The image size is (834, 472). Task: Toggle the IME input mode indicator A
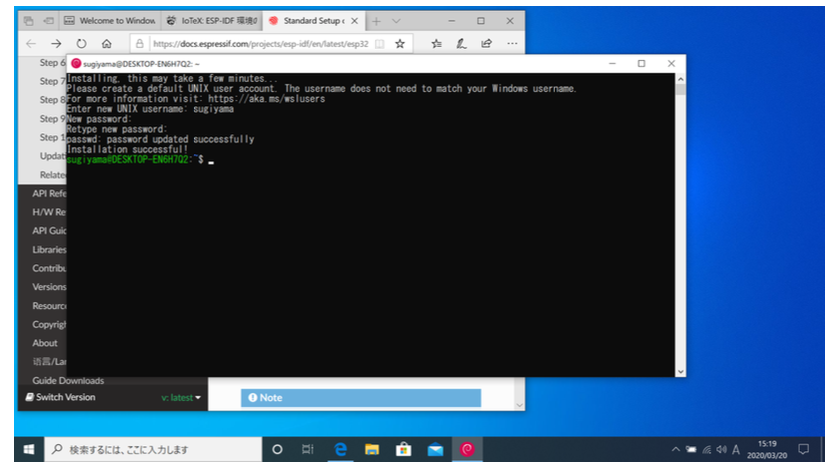[736, 450]
